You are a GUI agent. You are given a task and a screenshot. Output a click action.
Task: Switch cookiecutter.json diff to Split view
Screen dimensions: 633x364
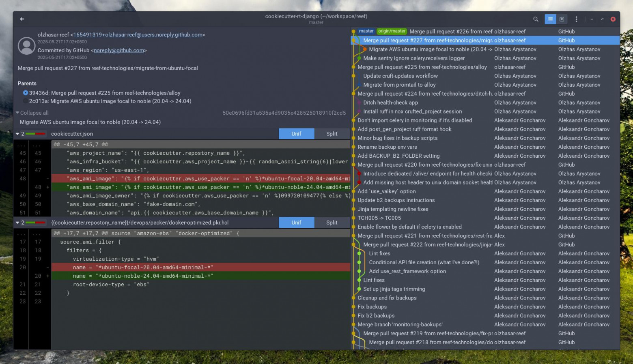332,134
